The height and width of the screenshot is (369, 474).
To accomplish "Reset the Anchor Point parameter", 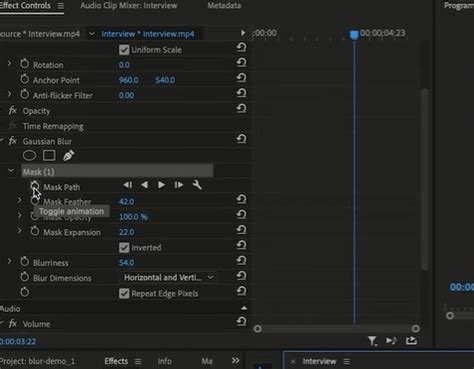I will (x=241, y=78).
